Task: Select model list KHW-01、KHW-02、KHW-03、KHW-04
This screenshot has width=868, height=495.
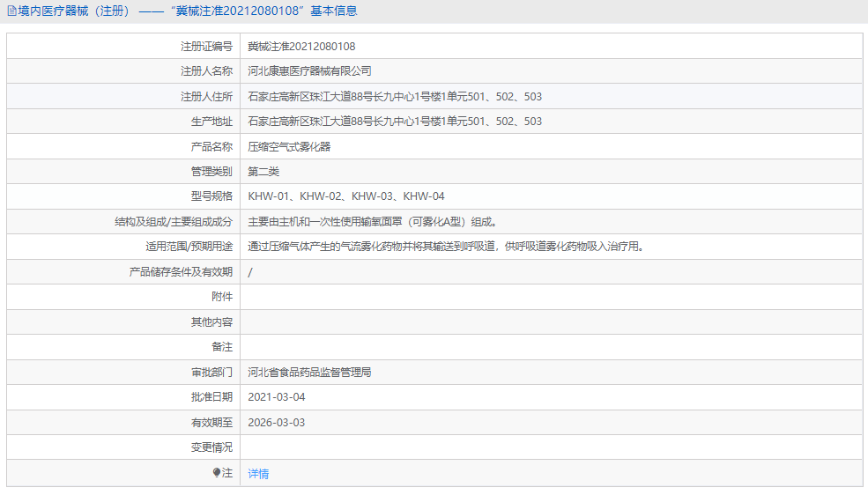Action: pos(346,196)
